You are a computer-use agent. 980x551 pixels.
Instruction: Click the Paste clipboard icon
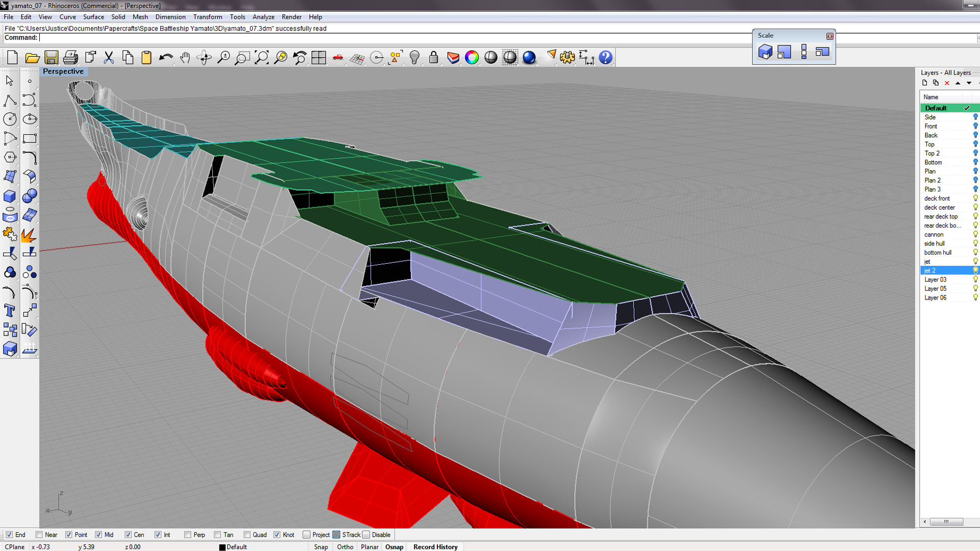pyautogui.click(x=146, y=58)
